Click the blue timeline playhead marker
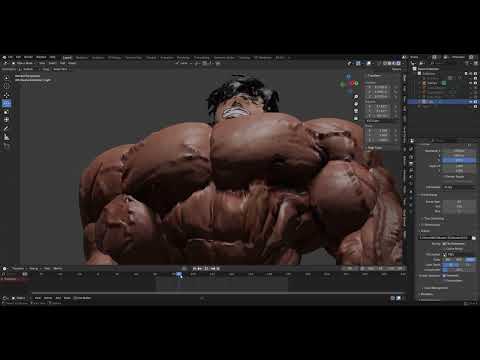Screen dimensions: 480x360 (x=179, y=275)
